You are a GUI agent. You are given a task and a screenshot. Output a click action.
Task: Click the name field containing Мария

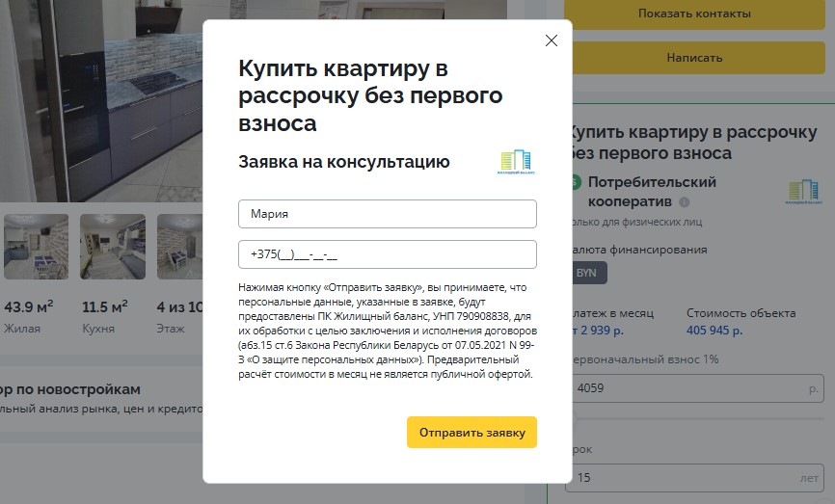click(x=387, y=214)
